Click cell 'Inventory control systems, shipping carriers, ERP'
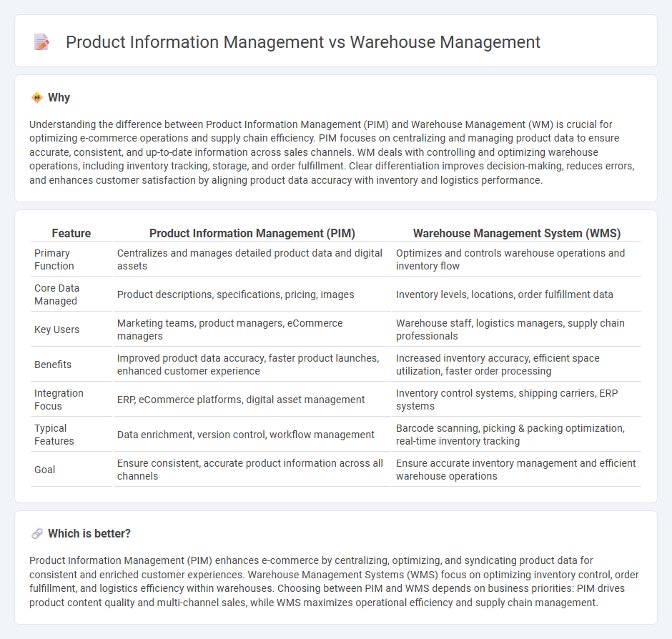672x639 pixels. point(516,400)
